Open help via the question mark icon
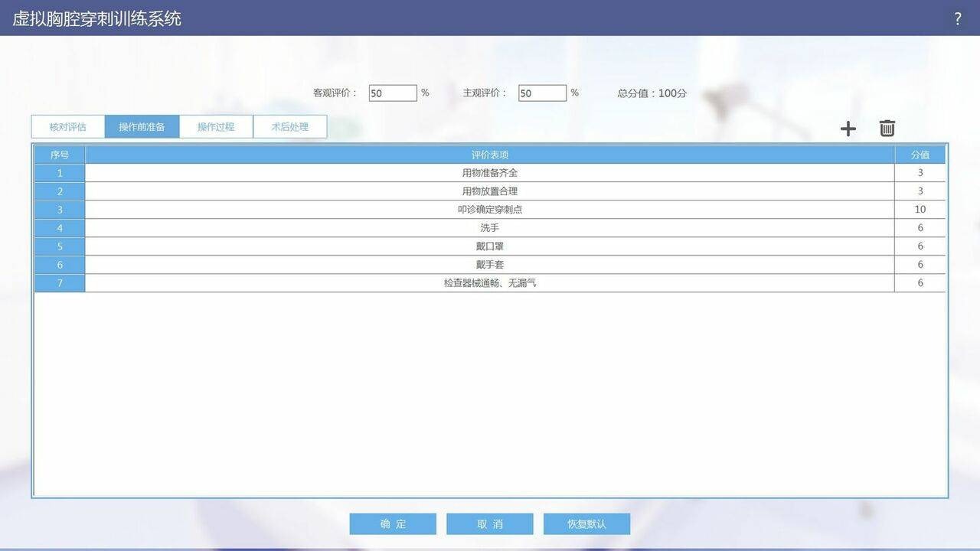 pos(957,19)
